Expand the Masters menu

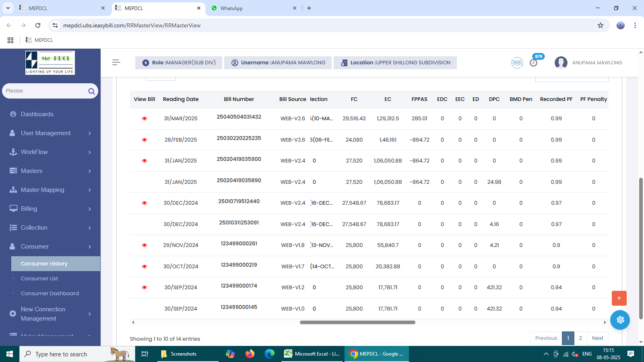click(x=50, y=171)
